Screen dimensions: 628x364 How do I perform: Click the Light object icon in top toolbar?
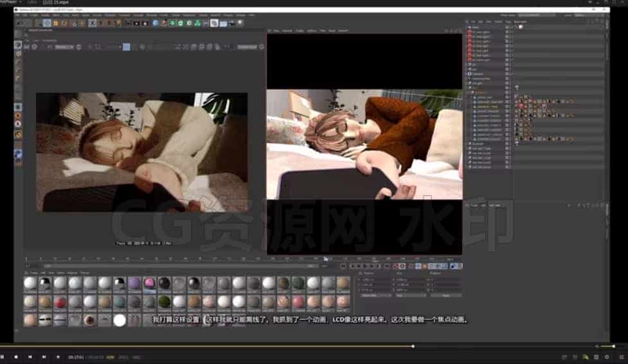(x=240, y=23)
